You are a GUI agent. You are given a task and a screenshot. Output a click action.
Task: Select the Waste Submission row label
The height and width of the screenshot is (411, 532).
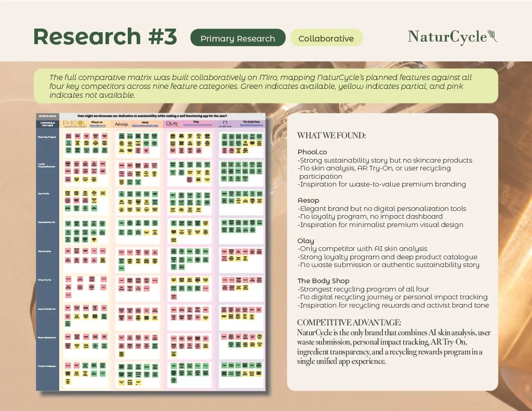pyautogui.click(x=47, y=337)
